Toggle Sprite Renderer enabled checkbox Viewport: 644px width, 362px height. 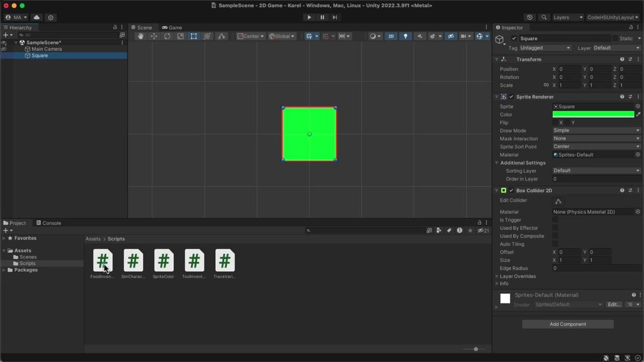pos(511,97)
